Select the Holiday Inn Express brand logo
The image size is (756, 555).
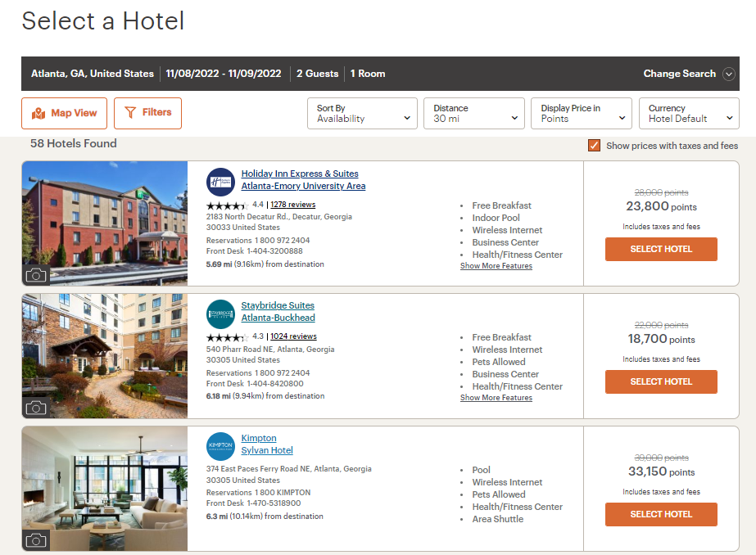point(220,182)
